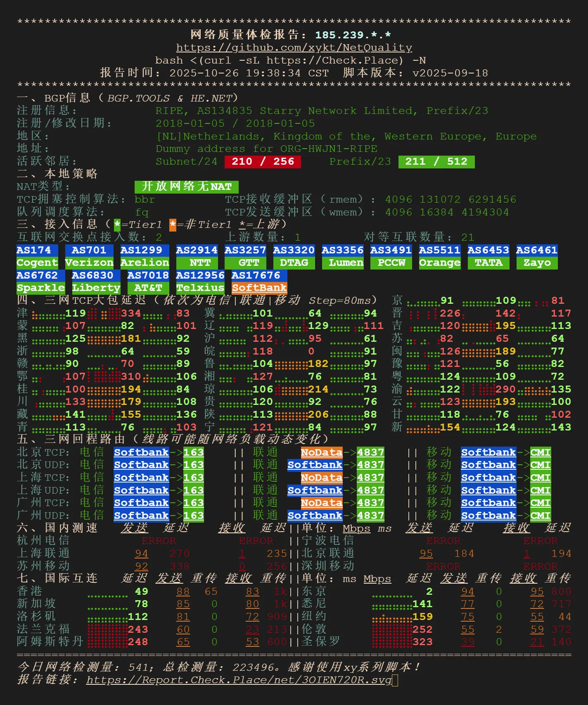588x705 pixels.
Task: Click the AS12956 badge
Action: coord(200,275)
